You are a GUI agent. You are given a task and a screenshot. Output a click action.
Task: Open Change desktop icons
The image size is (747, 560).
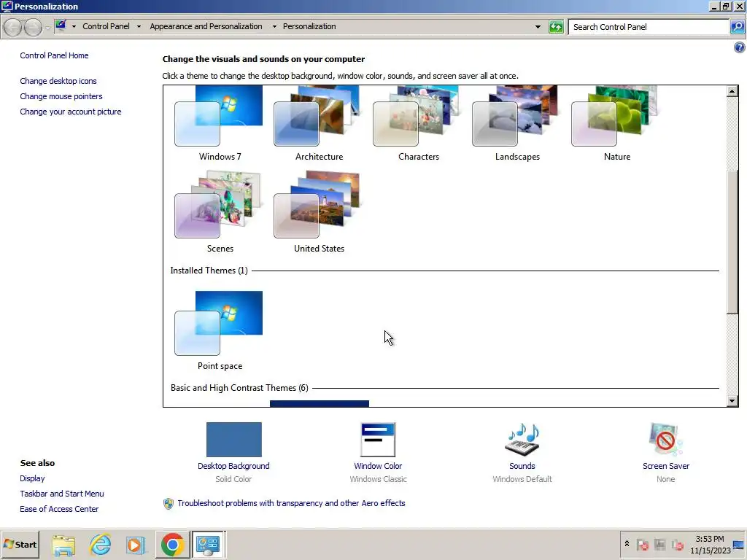pyautogui.click(x=58, y=81)
